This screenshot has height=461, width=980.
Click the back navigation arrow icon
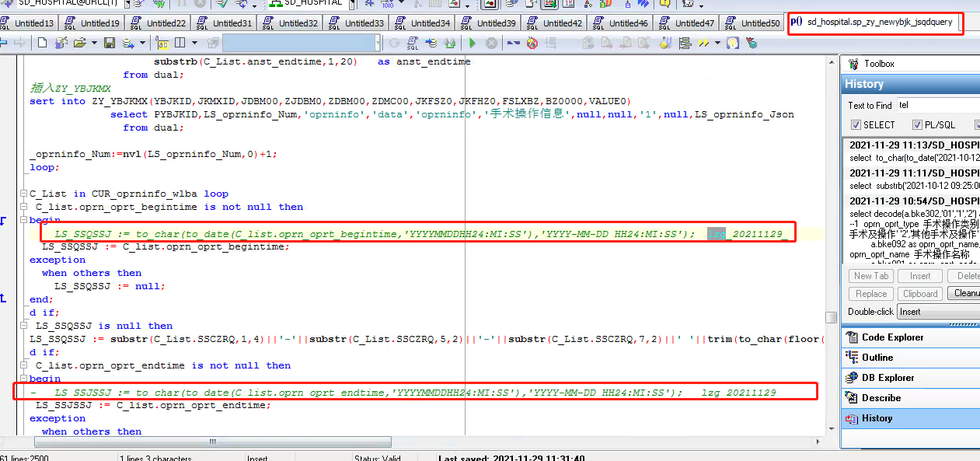point(3,43)
